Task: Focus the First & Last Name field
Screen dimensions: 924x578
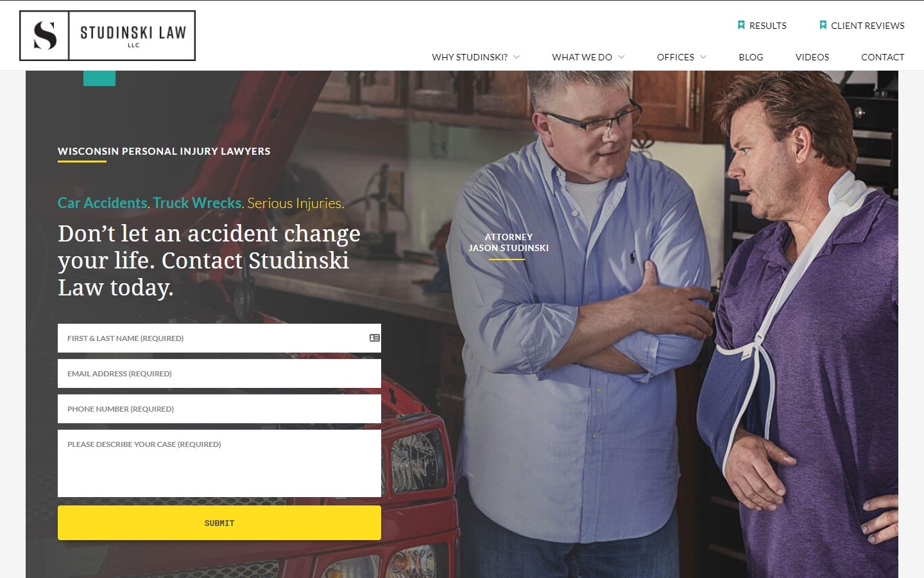Action: click(x=219, y=338)
